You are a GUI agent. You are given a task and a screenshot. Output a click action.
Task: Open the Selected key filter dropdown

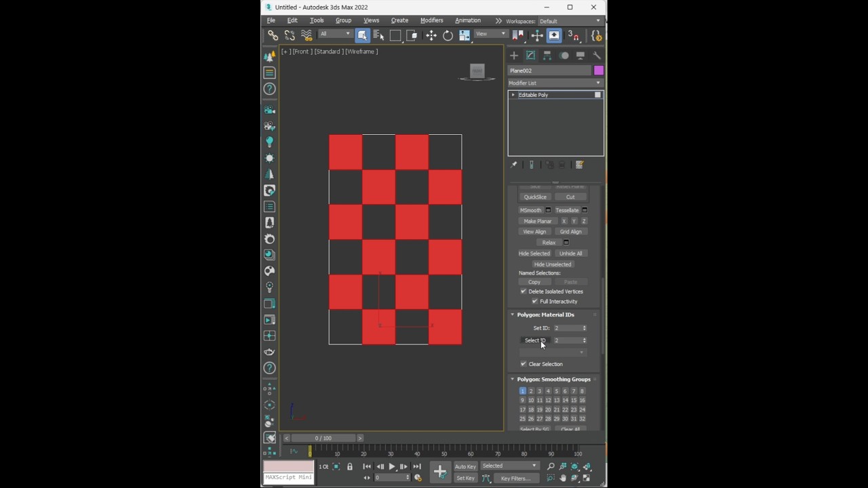click(509, 466)
